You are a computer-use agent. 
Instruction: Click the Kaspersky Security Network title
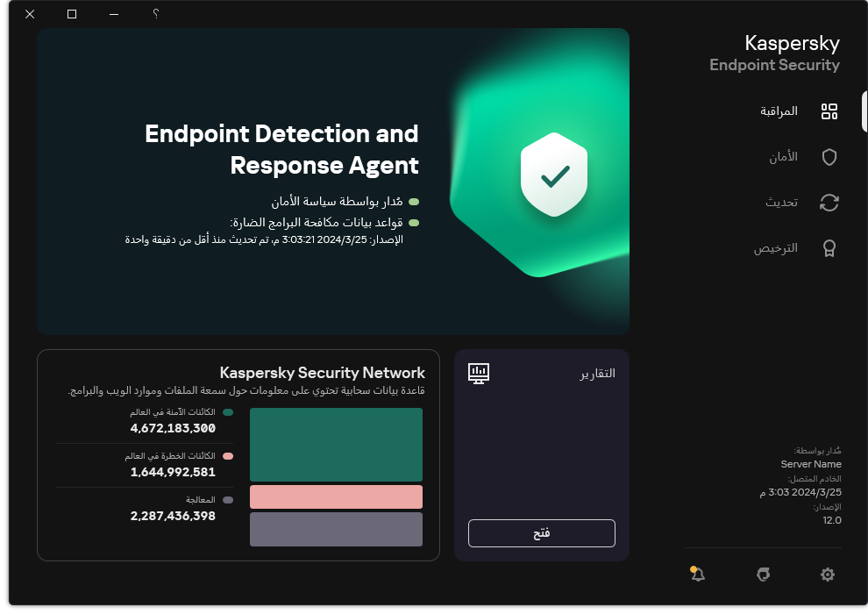[322, 373]
